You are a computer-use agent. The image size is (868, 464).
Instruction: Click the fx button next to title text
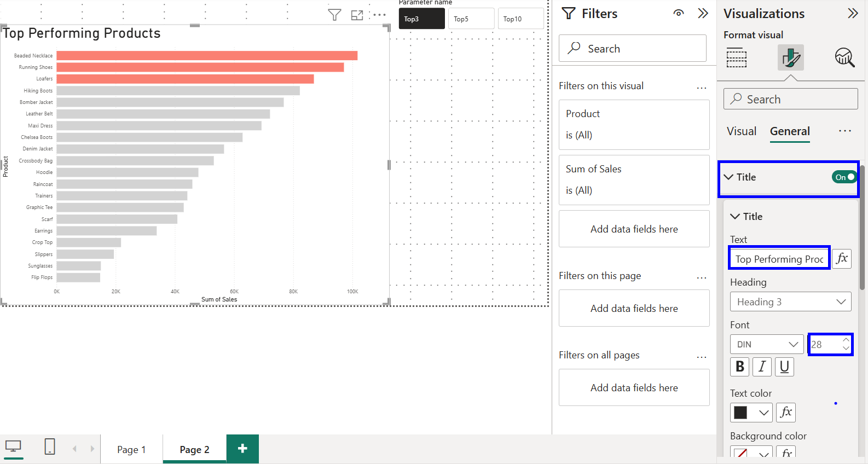tap(842, 258)
